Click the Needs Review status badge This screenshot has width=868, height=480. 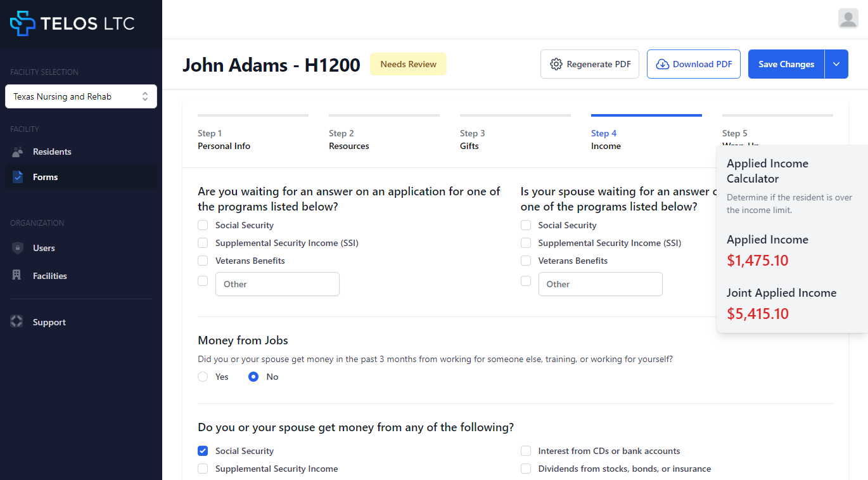[408, 64]
